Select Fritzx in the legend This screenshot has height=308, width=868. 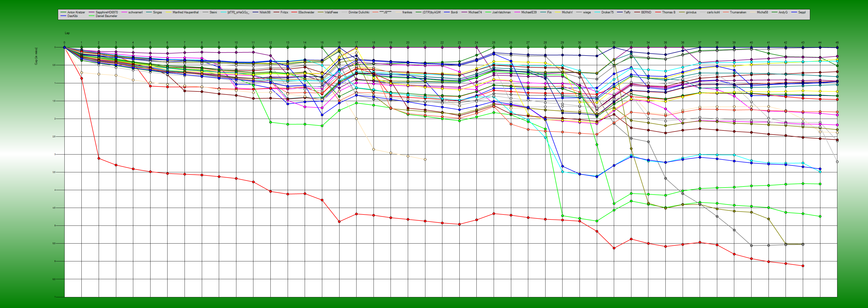tap(284, 13)
